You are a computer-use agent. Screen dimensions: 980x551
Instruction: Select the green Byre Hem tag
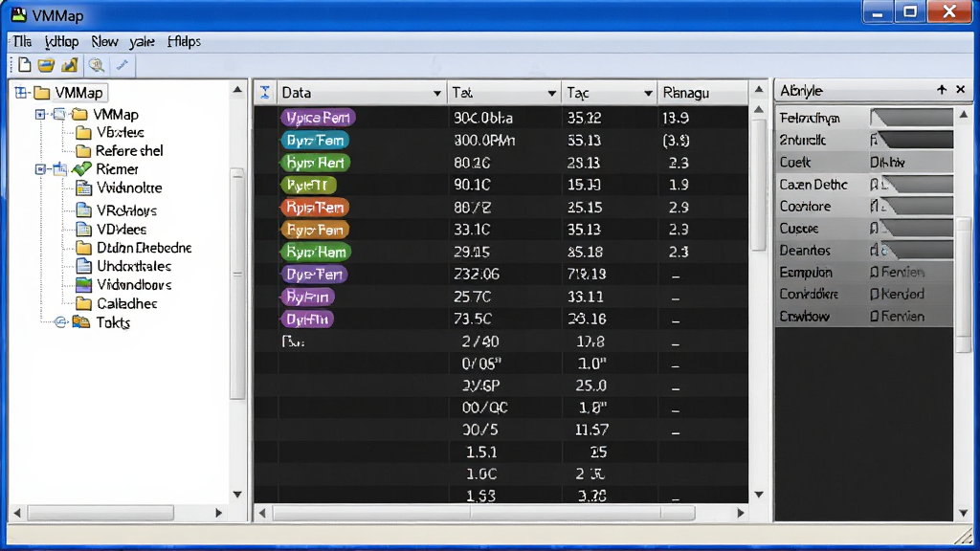pyautogui.click(x=316, y=252)
